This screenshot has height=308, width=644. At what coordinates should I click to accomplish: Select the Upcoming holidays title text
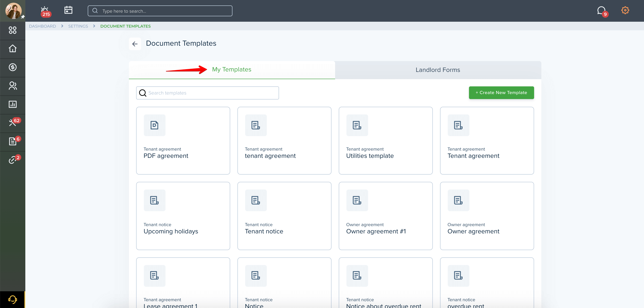(x=171, y=232)
